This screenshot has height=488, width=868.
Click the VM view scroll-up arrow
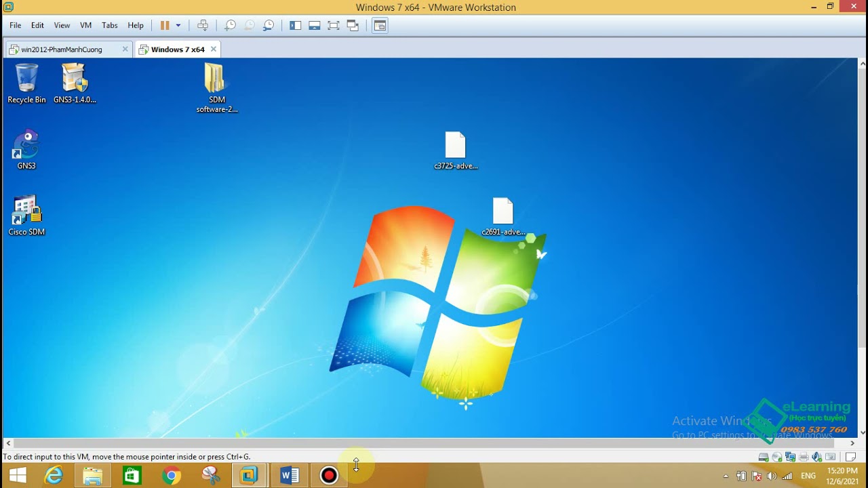(863, 64)
